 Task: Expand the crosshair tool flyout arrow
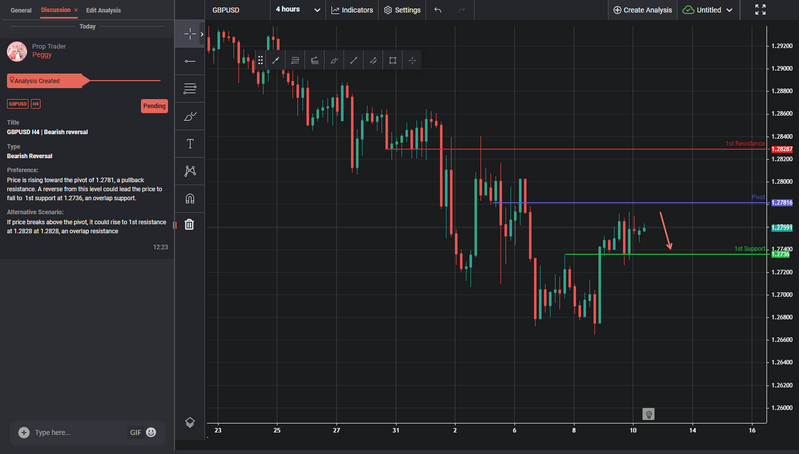pos(202,34)
